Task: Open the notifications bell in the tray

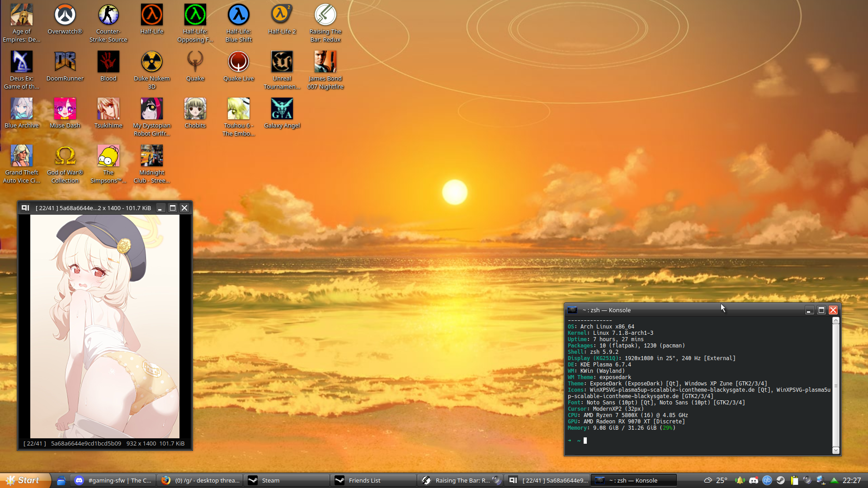Action: click(740, 480)
